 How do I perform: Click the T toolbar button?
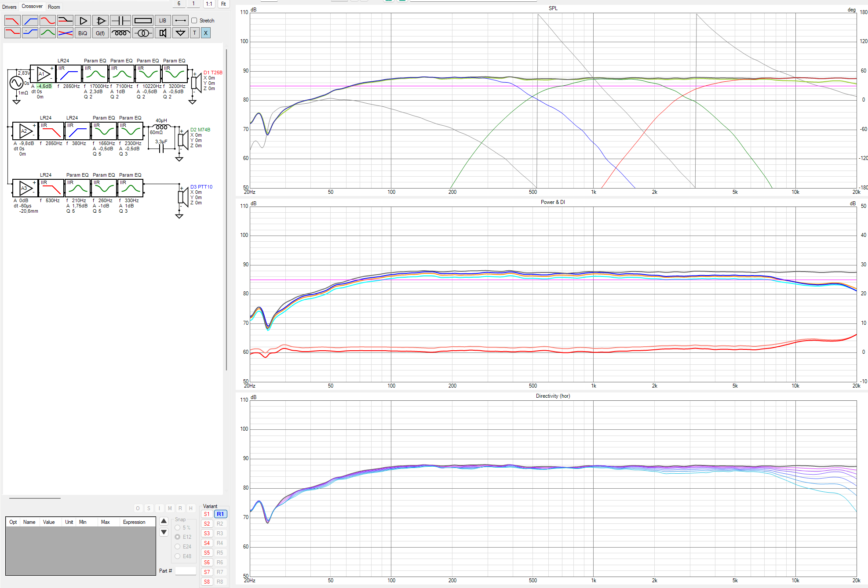(195, 33)
